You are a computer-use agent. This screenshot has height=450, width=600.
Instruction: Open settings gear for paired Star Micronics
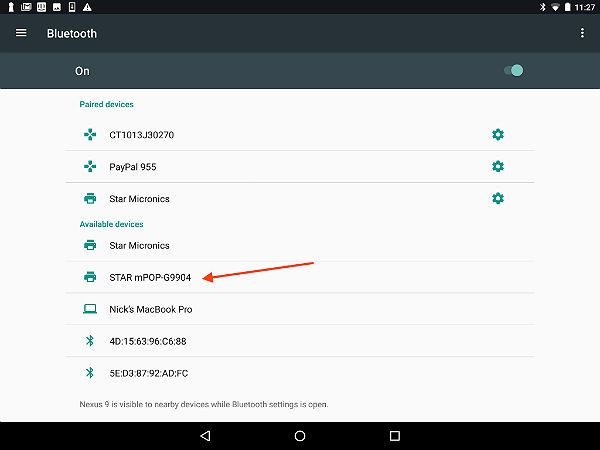tap(497, 199)
